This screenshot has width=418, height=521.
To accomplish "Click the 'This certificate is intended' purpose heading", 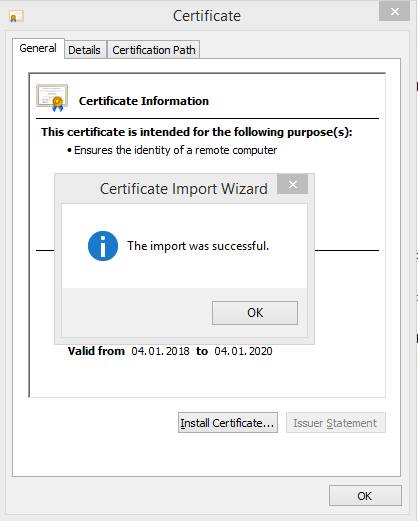I will 197,132.
